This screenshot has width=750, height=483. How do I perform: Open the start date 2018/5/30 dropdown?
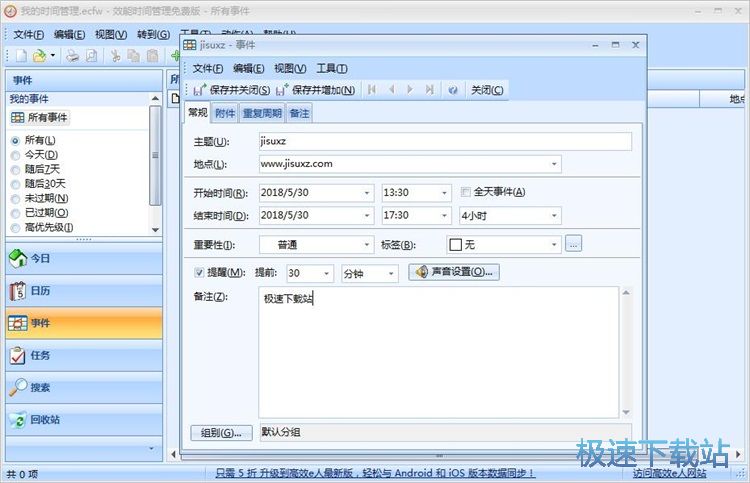click(x=366, y=193)
